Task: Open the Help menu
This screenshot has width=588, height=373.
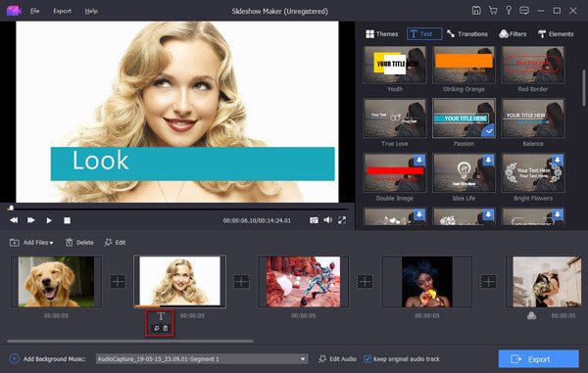Action: tap(91, 11)
